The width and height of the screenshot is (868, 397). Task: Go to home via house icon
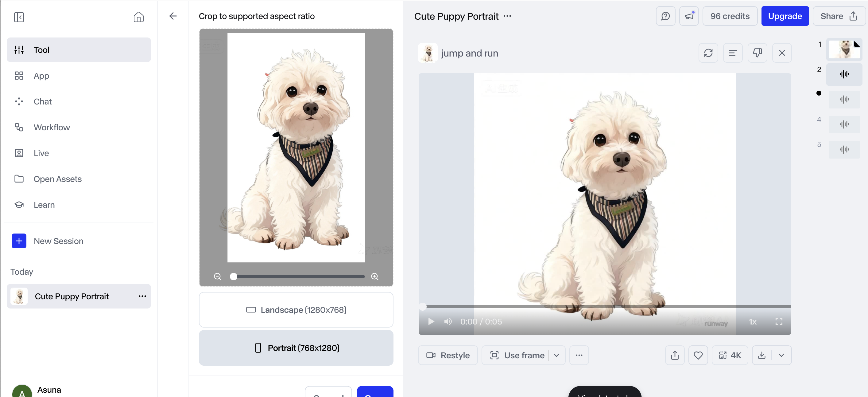coord(138,17)
